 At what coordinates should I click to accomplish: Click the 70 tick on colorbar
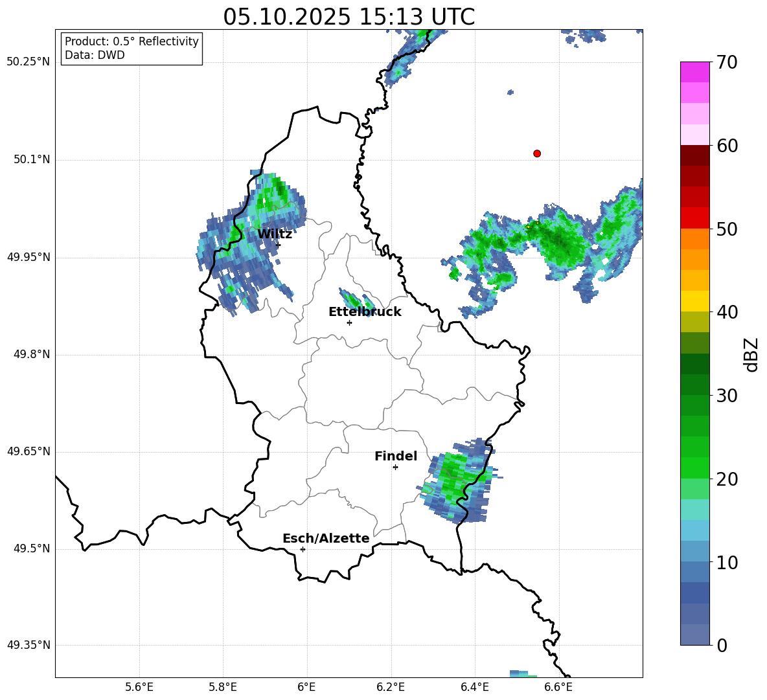pos(727,62)
